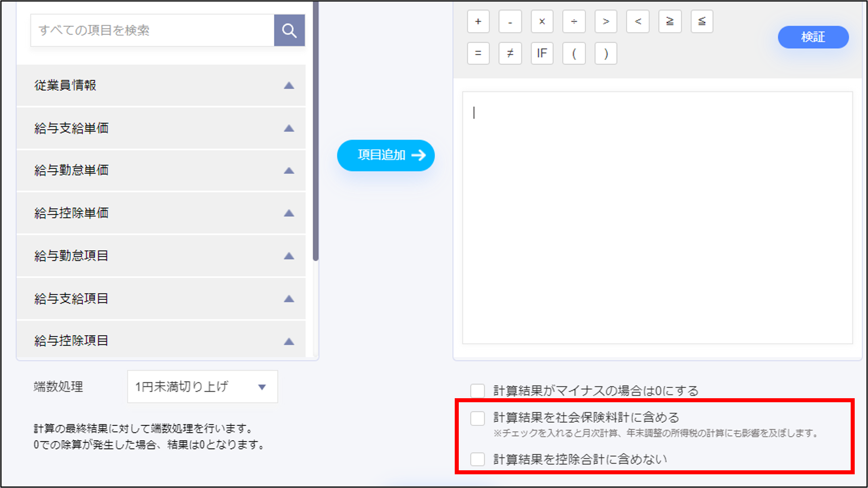Collapse the 給与支給単価 section
The height and width of the screenshot is (488, 868).
289,128
